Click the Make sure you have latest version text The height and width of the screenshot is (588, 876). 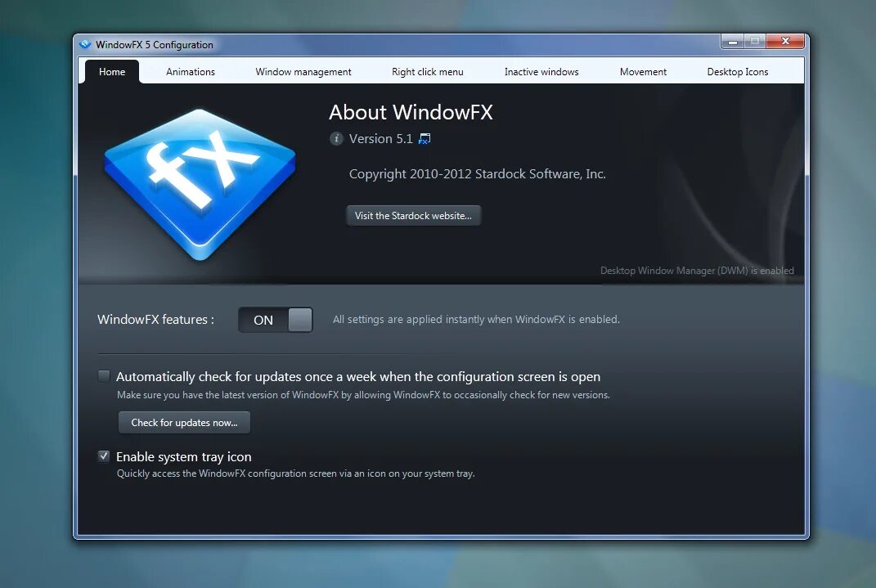coord(363,395)
